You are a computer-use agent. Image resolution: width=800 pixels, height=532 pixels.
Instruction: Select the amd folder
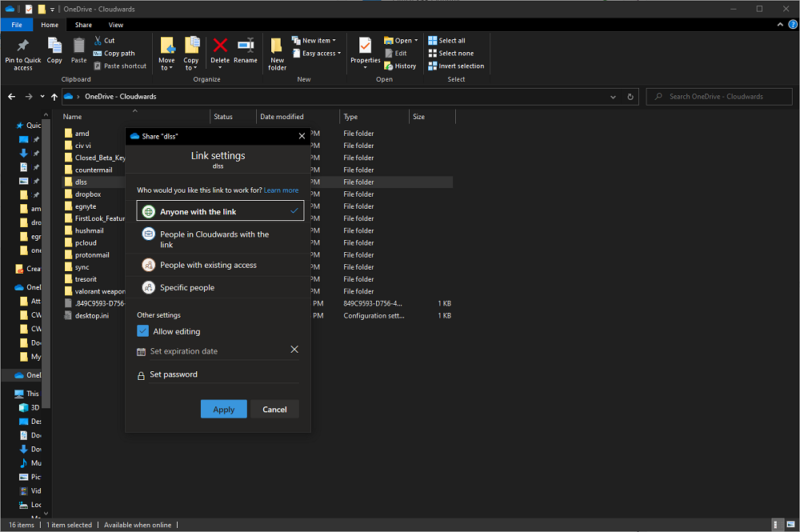[x=82, y=133]
